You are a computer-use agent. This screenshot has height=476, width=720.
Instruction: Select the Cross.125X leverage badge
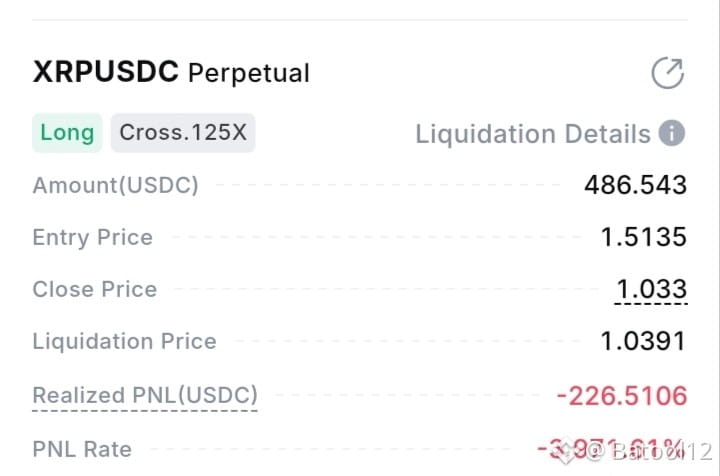click(x=183, y=133)
